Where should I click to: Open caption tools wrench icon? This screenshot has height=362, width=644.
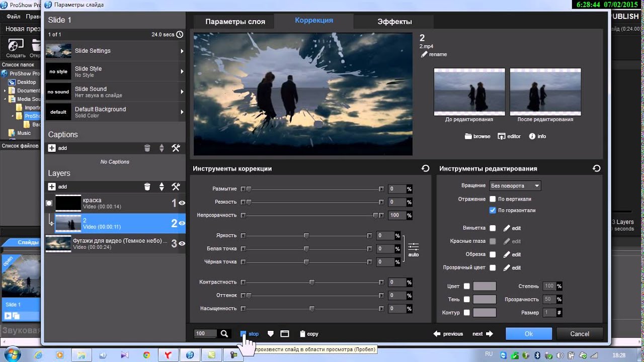coord(176,148)
